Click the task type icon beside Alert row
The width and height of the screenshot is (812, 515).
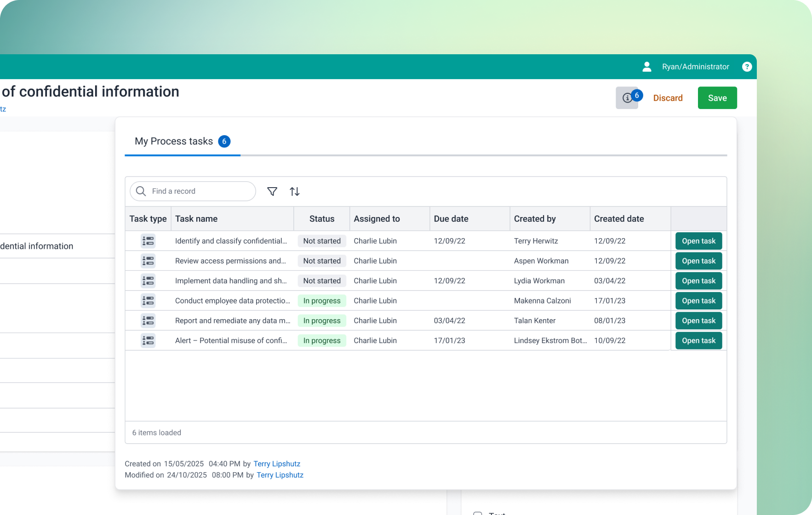point(148,340)
